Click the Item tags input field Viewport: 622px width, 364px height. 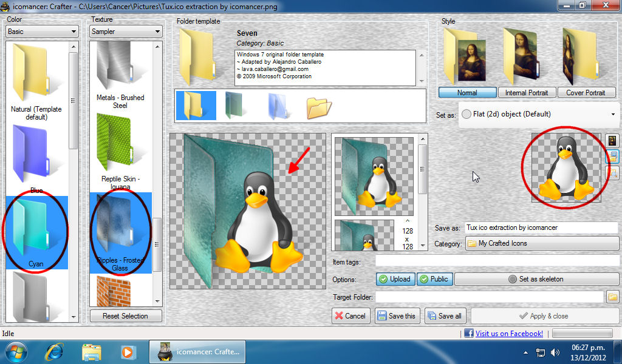(x=497, y=261)
